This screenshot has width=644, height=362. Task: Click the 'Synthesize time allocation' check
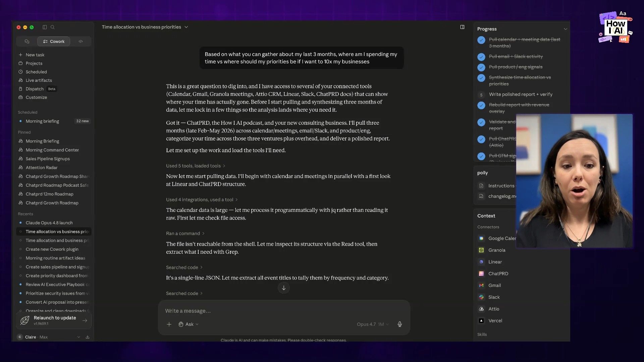pos(481,78)
